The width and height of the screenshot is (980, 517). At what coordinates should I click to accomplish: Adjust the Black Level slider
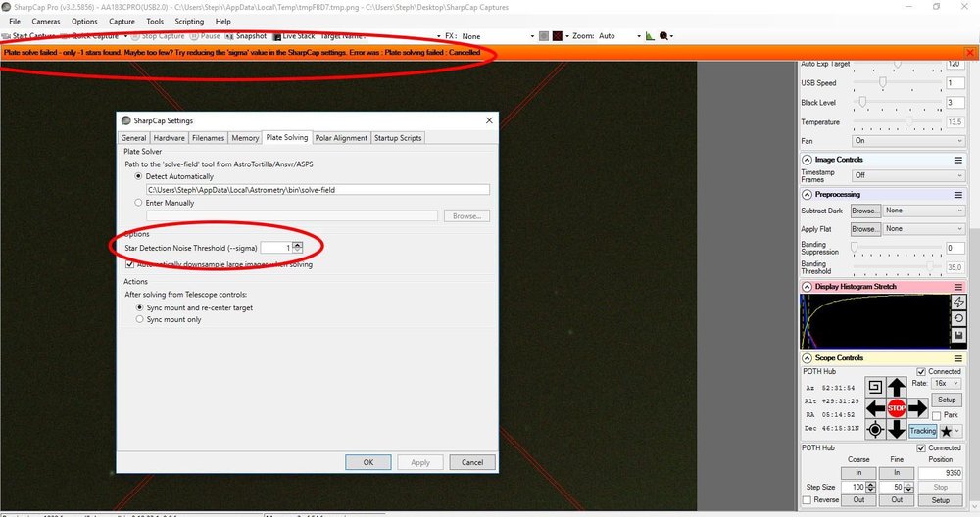[898, 102]
